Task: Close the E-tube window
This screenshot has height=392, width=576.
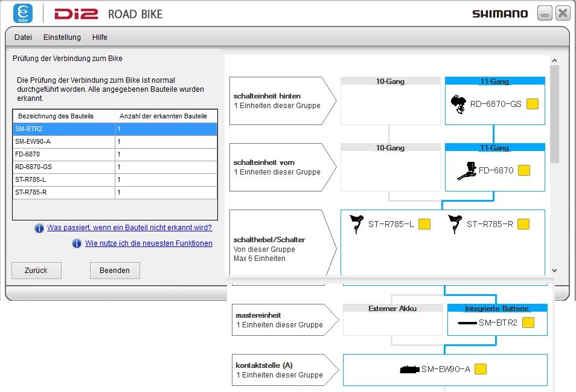Action: coord(563,14)
